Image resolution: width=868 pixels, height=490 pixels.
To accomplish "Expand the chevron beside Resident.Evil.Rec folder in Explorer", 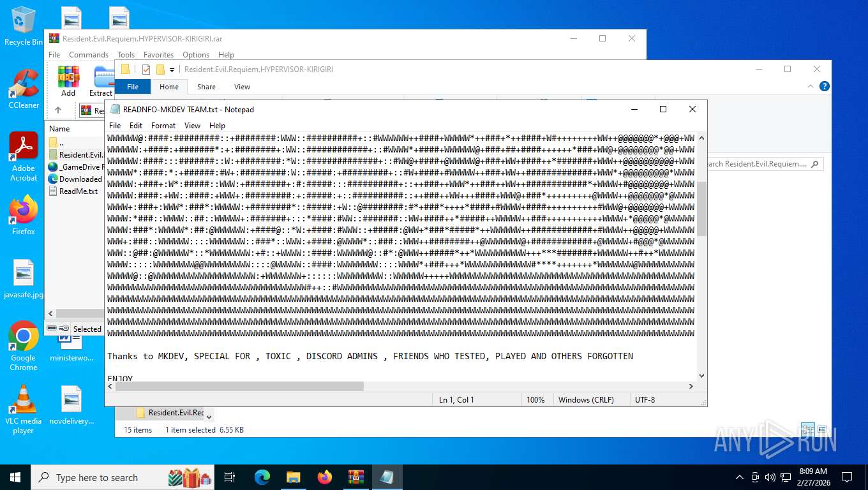I will (x=209, y=417).
